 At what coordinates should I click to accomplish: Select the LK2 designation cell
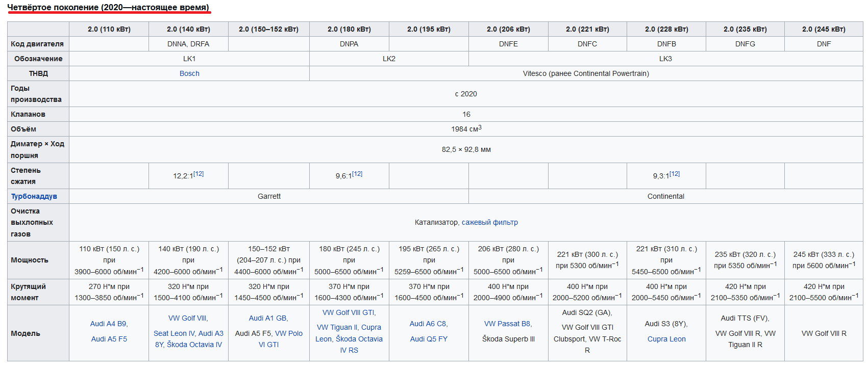(389, 59)
